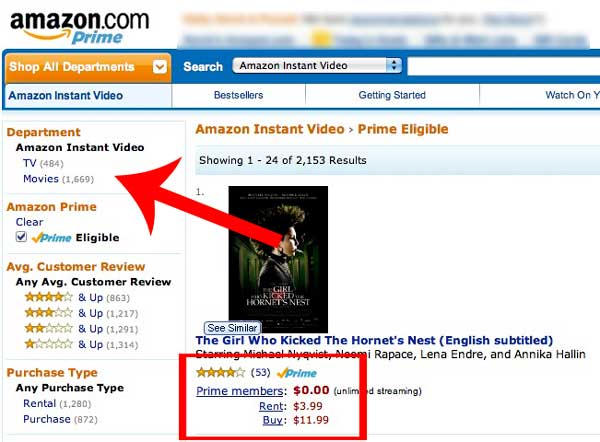600x442 pixels.
Task: Open the Getting Started tab
Action: click(x=392, y=95)
